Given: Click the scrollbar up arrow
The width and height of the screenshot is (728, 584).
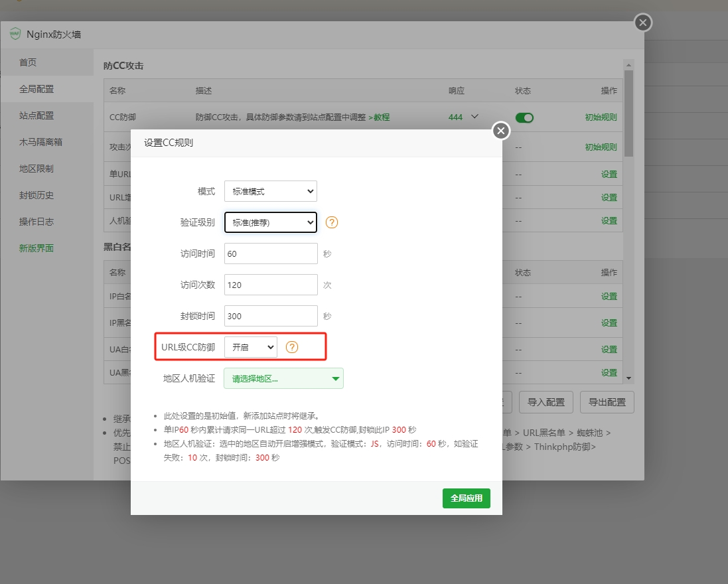Looking at the screenshot, I should [628, 65].
